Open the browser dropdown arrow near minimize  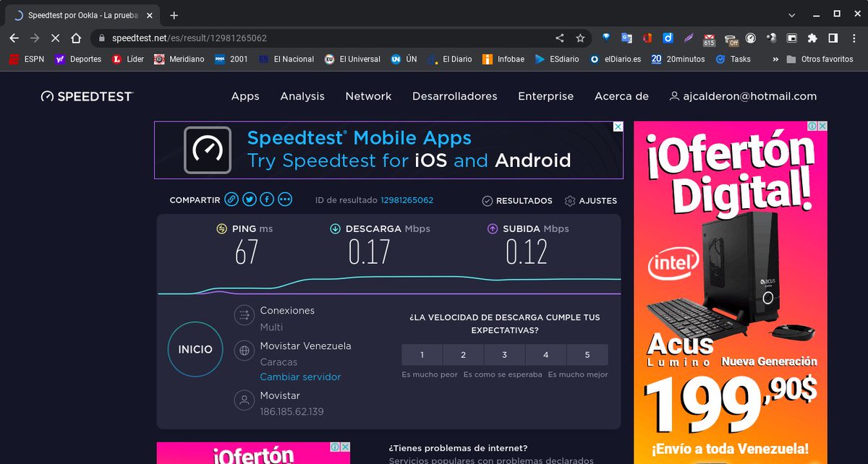click(x=791, y=14)
